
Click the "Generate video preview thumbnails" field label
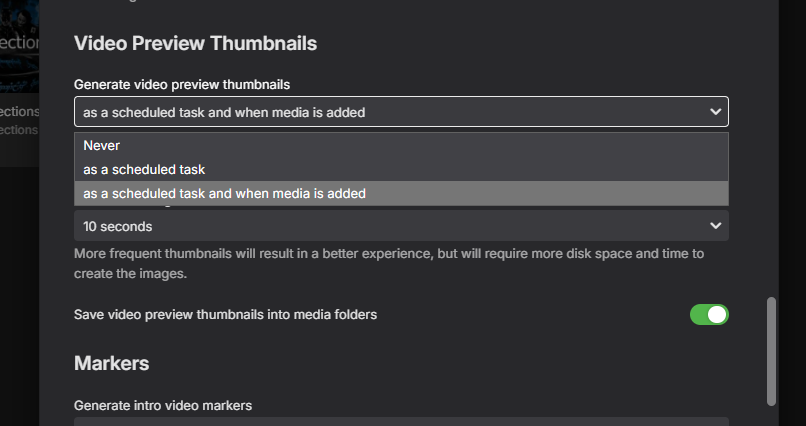click(x=188, y=84)
